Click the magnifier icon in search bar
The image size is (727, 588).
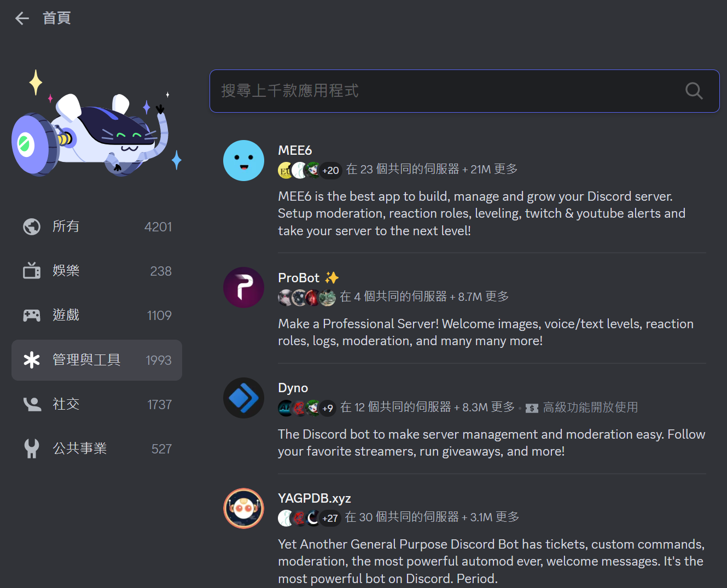[694, 91]
